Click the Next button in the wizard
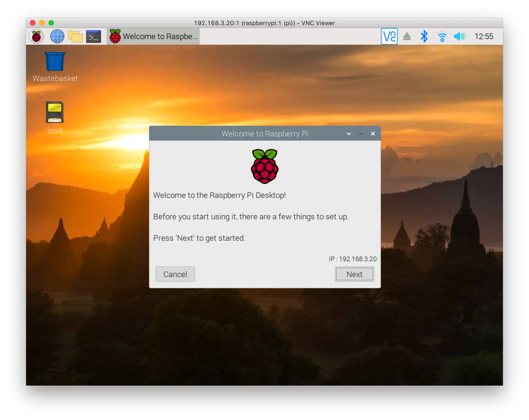The width and height of the screenshot is (529, 420). 354,274
